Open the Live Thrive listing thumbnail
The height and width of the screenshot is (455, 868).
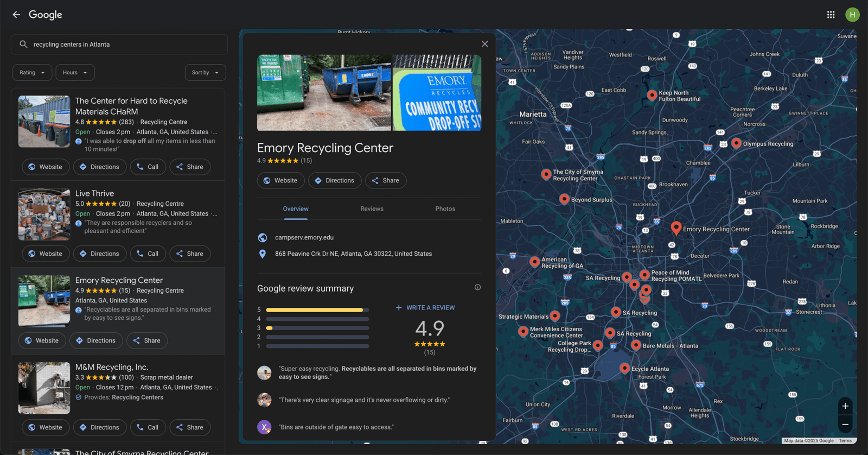44,214
